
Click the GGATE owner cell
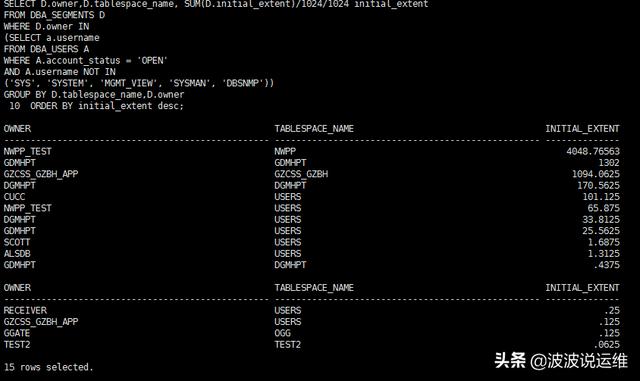point(17,334)
